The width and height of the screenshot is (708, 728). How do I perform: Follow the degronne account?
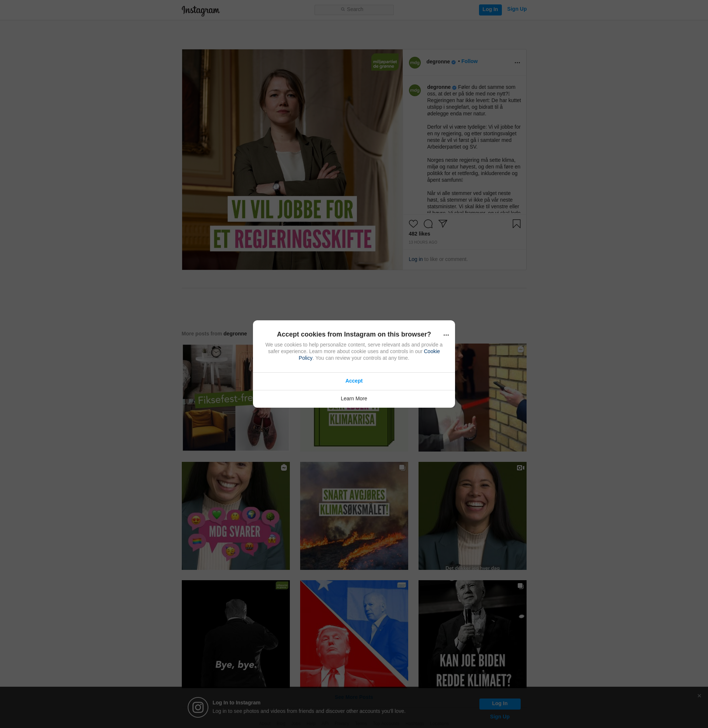click(x=469, y=61)
